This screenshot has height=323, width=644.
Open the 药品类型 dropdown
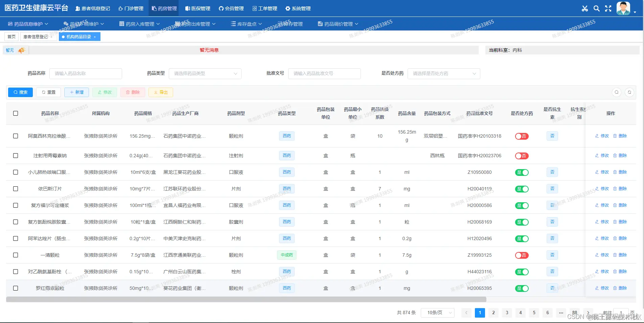[x=205, y=73]
